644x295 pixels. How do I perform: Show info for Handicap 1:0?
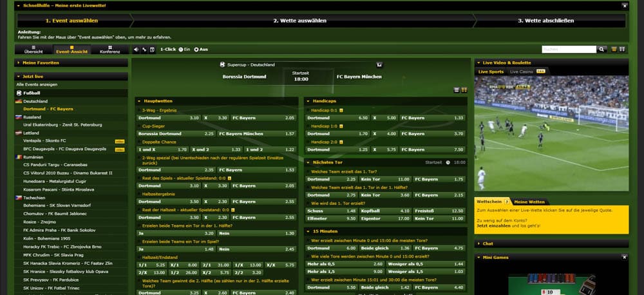(x=341, y=126)
